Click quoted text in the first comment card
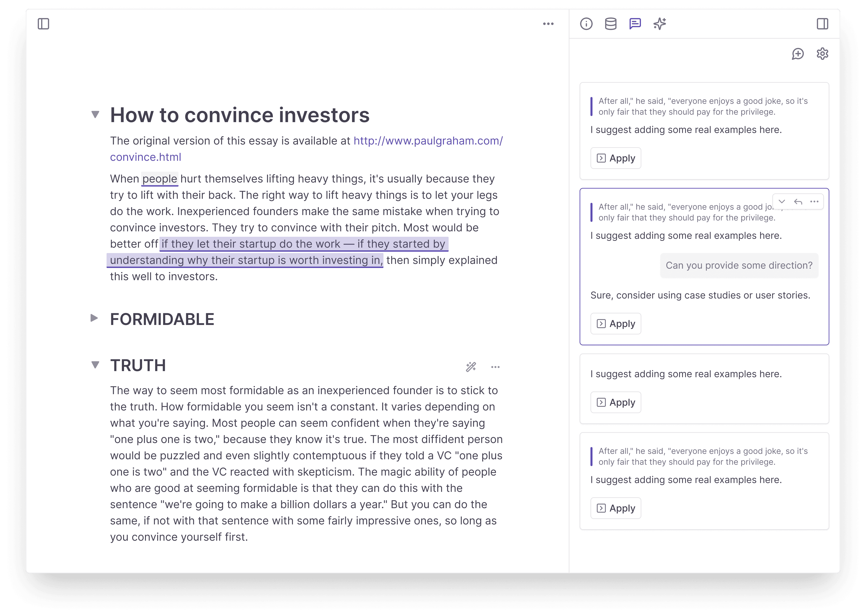The width and height of the screenshot is (866, 616). point(703,107)
